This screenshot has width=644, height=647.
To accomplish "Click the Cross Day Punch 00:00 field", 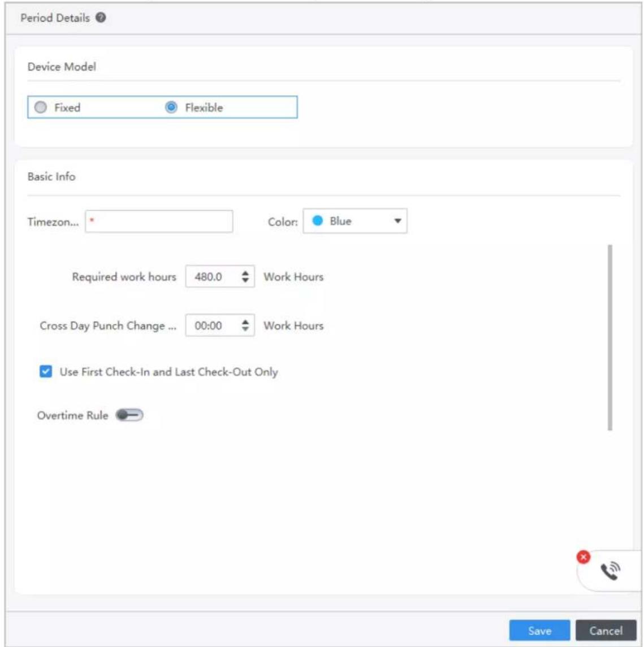I will 219,325.
